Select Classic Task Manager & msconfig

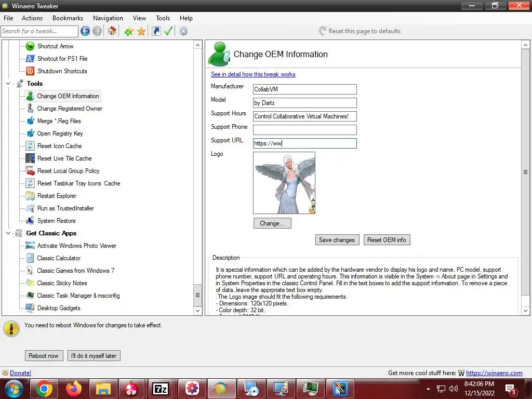[x=78, y=296]
